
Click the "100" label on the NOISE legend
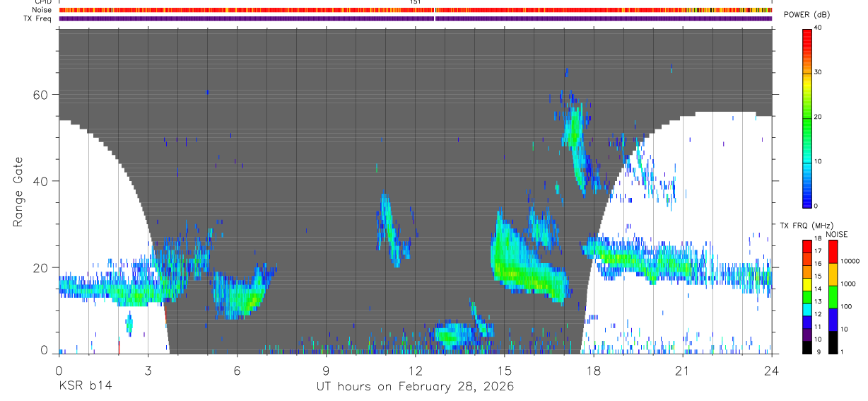click(x=845, y=306)
